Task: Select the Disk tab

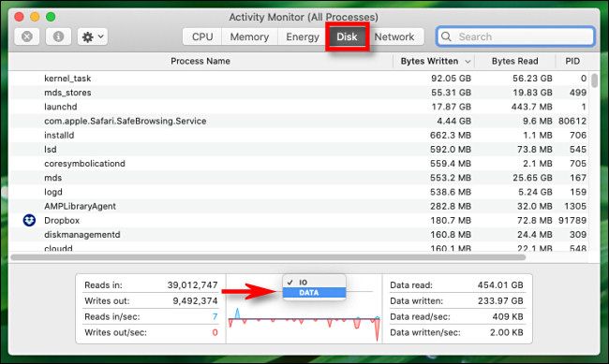Action: pyautogui.click(x=347, y=36)
